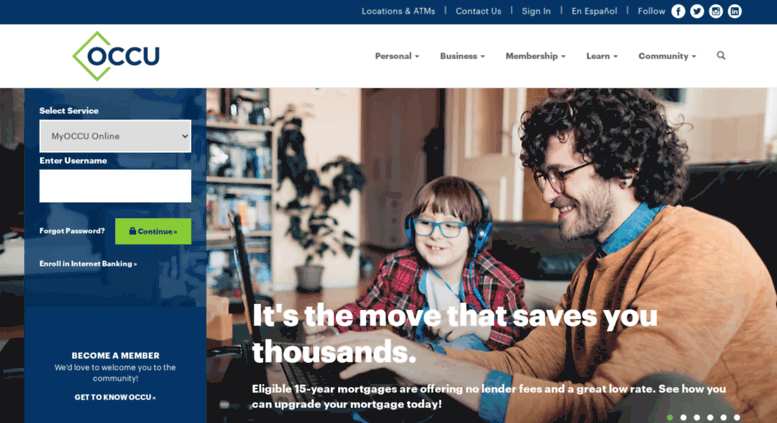Click the green Continue lock button
Screen dimensions: 777x423
(153, 231)
